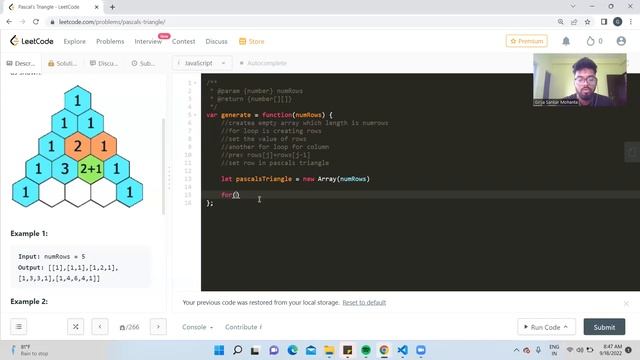Go to next problem arrow

[x=158, y=327]
